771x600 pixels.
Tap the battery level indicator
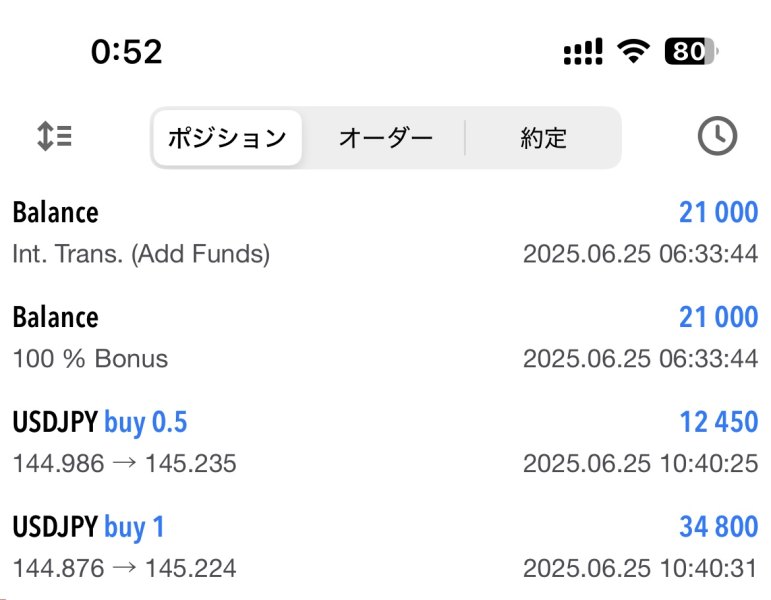coord(690,51)
